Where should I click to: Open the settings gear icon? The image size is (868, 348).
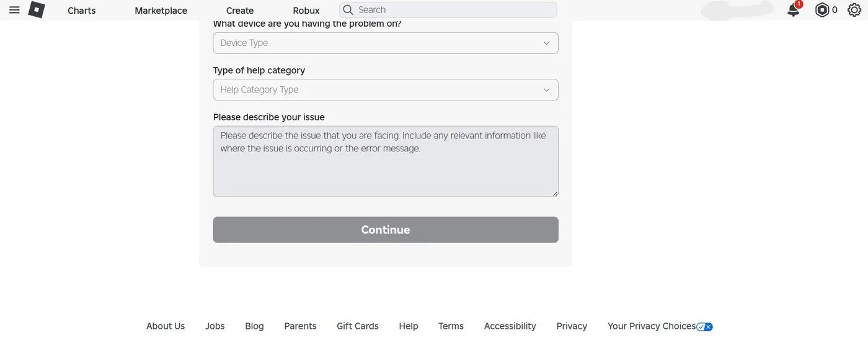(x=854, y=10)
